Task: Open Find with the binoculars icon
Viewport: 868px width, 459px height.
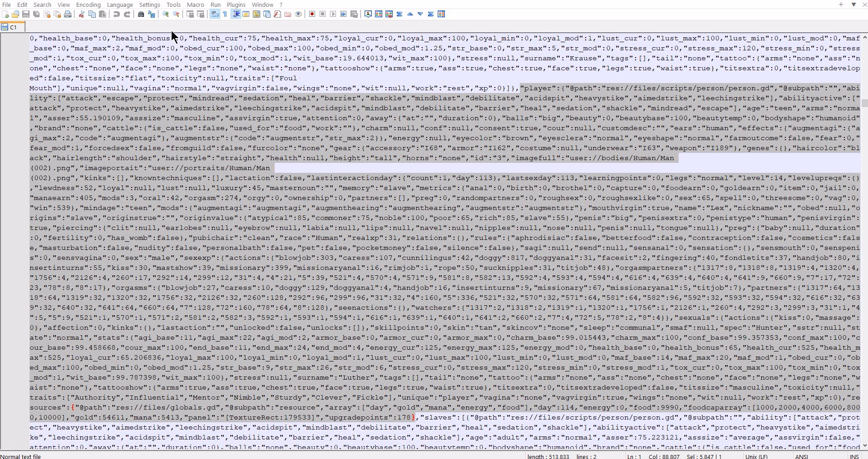Action: [141, 15]
